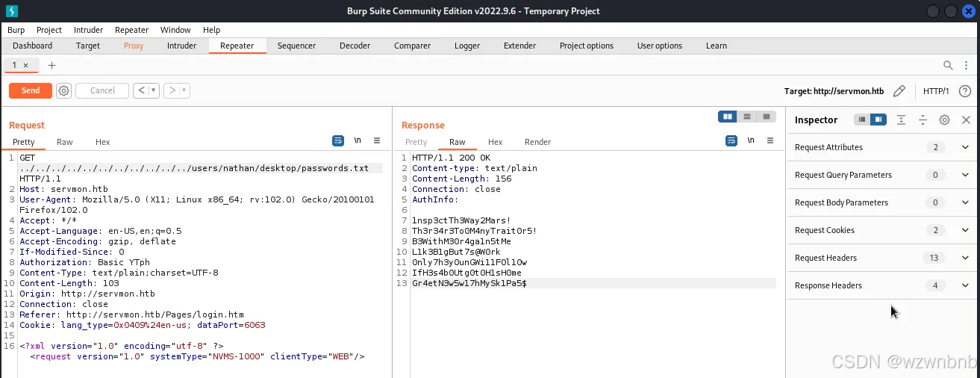Switch to Target tab

click(88, 46)
